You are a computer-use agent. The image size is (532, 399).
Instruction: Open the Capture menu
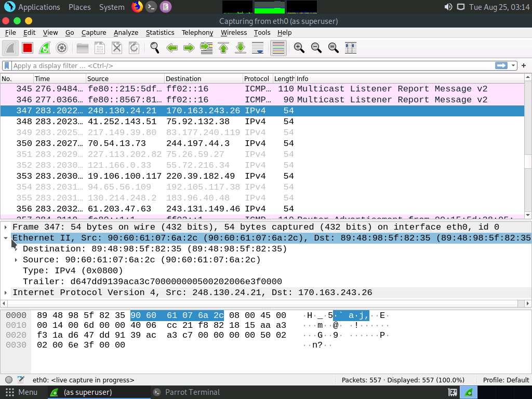(94, 33)
